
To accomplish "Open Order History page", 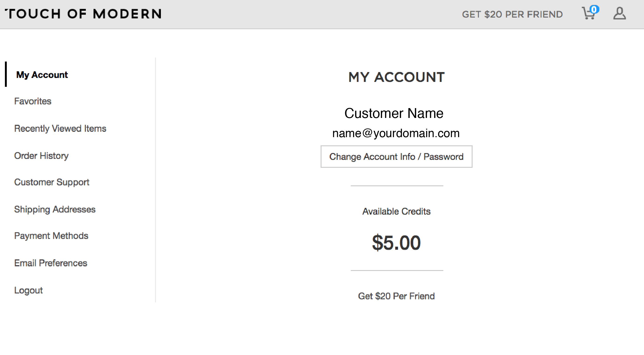I will 41,156.
